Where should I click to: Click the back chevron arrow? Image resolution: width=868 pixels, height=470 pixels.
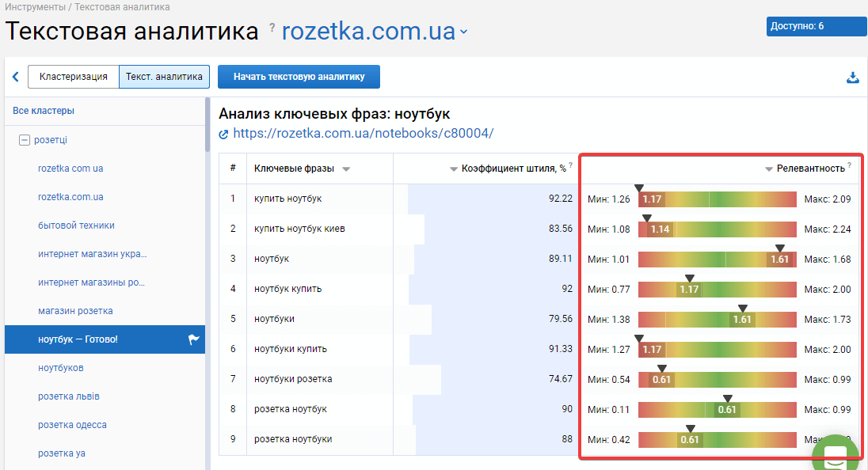pyautogui.click(x=16, y=77)
